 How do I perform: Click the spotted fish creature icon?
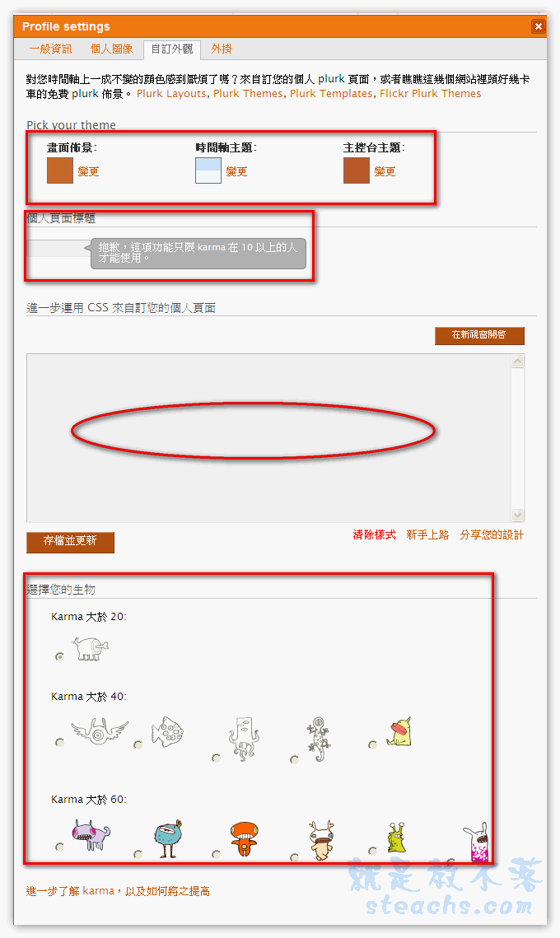coord(167,731)
